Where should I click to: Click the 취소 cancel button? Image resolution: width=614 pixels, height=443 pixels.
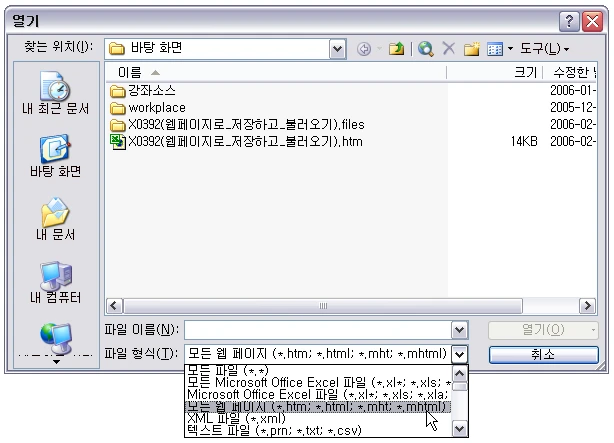pyautogui.click(x=544, y=354)
